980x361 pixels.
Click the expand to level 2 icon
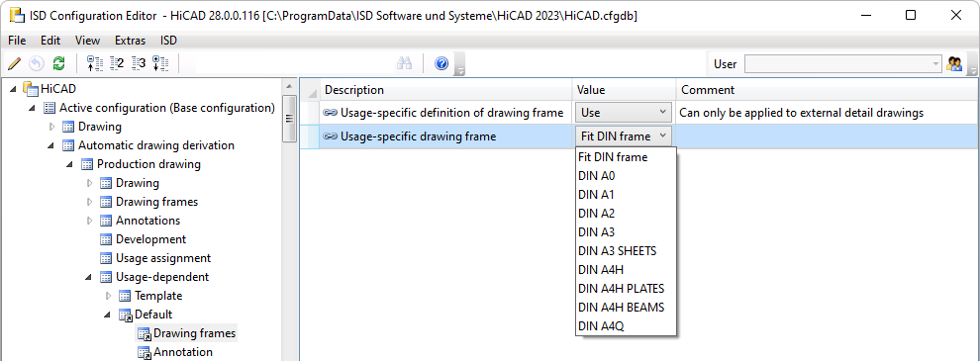[x=117, y=63]
